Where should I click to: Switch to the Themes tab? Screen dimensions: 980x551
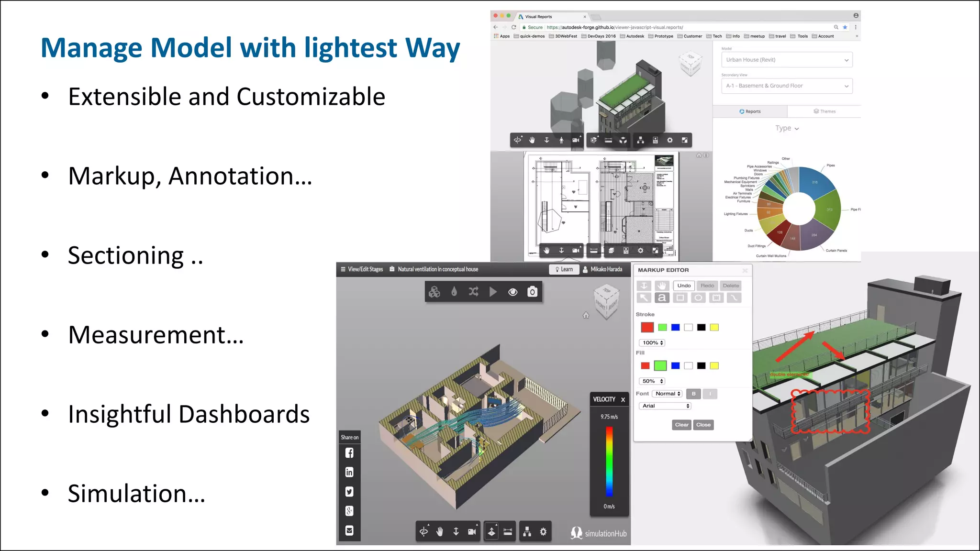click(x=824, y=111)
